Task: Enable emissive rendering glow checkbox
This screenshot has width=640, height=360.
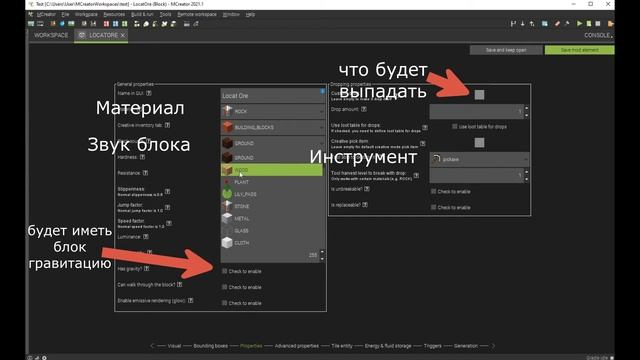Action: coord(224,303)
